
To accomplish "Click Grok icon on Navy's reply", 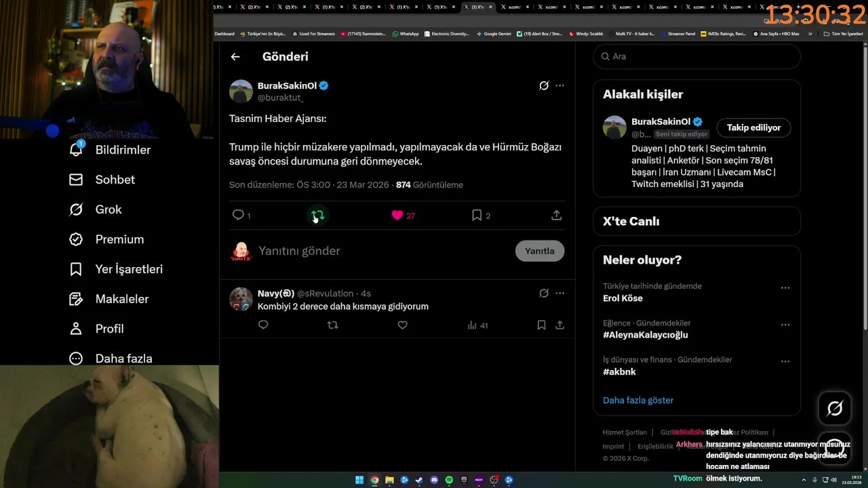I will pyautogui.click(x=544, y=293).
